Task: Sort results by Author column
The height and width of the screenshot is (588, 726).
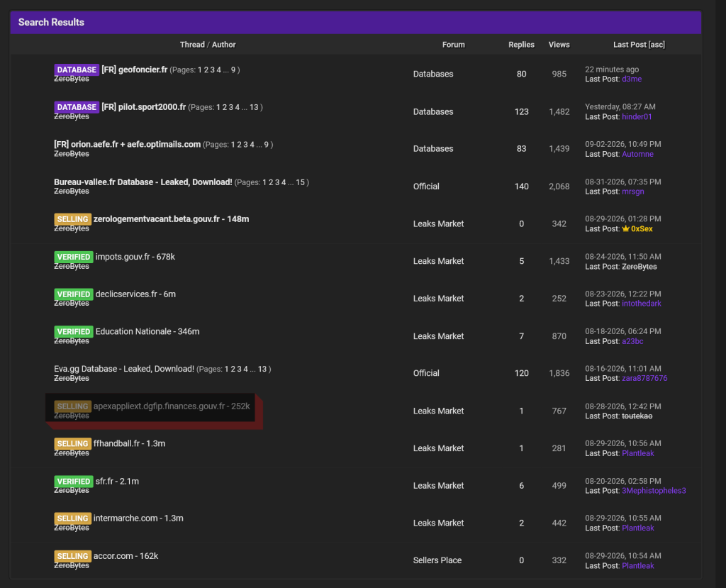Action: pos(223,45)
